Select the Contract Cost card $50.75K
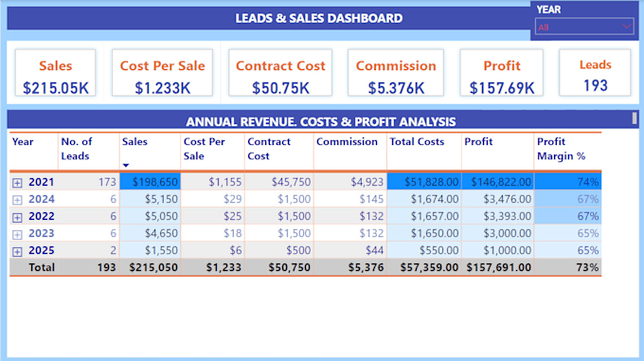Image resolution: width=644 pixels, height=361 pixels. tap(280, 73)
